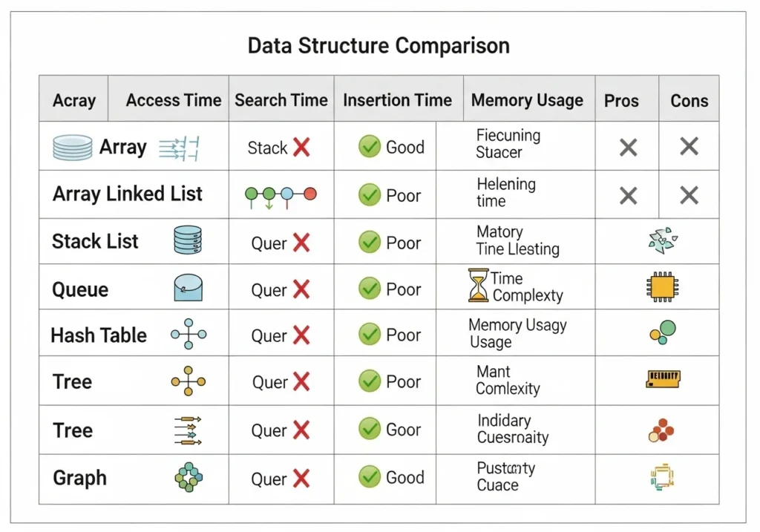
Task: Click the hexagon cluster icon beside Graph
Action: 189,477
